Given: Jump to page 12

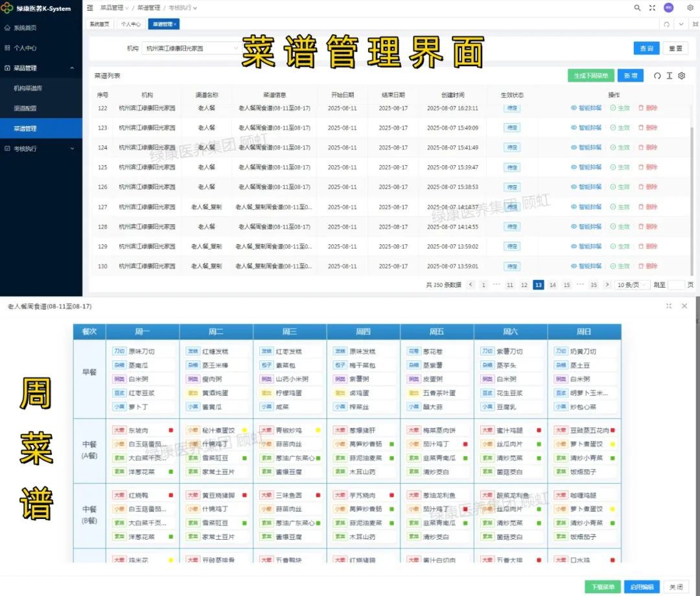Looking at the screenshot, I should coord(524,284).
